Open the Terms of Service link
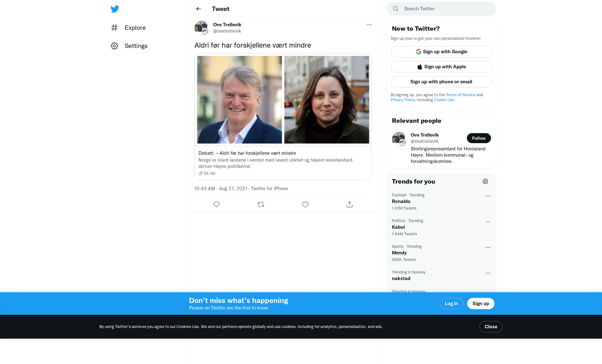Image resolution: width=602 pixels, height=364 pixels. (460, 95)
